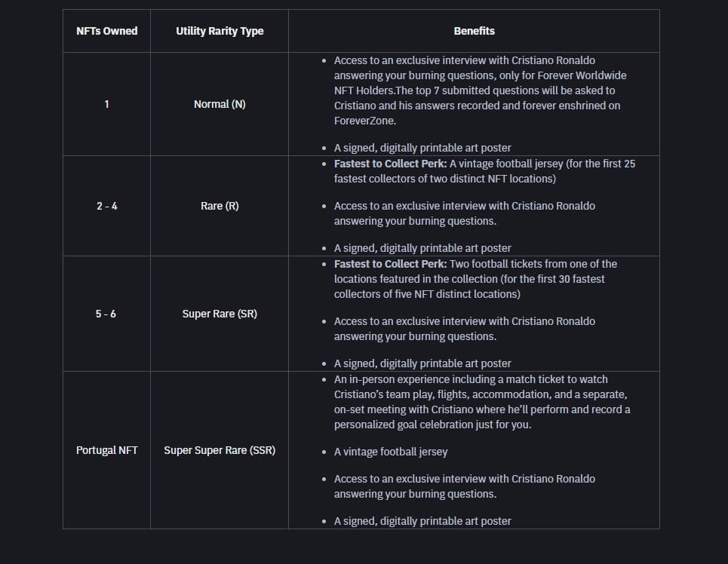Click exclusive interview bullet in Rare row
Image resolution: width=728 pixels, height=564 pixels.
(464, 213)
